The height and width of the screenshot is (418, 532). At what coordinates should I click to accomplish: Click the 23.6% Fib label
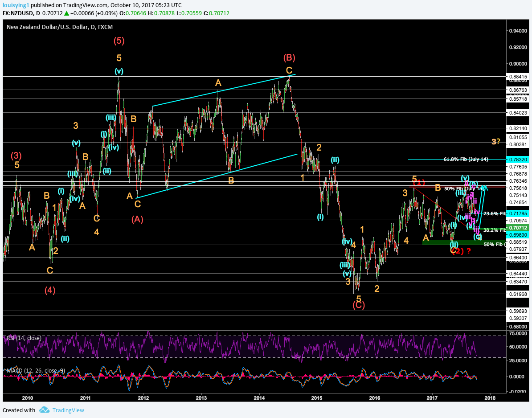click(494, 213)
